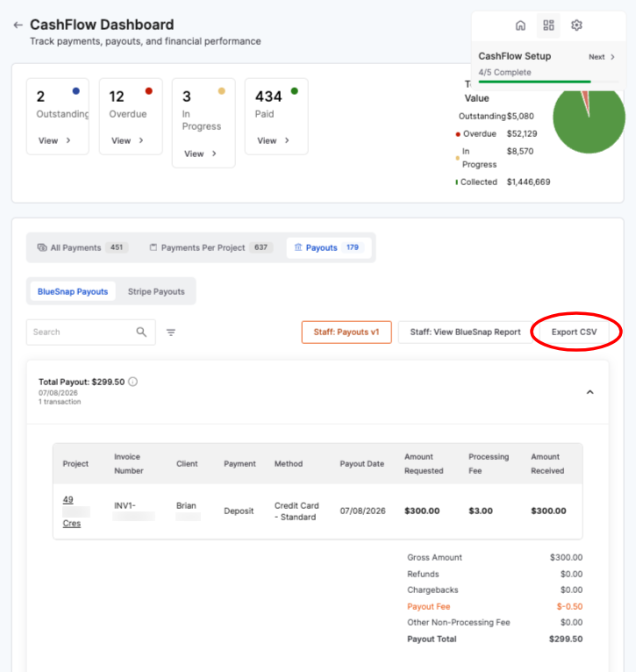Switch to All Payments tab

(x=82, y=247)
